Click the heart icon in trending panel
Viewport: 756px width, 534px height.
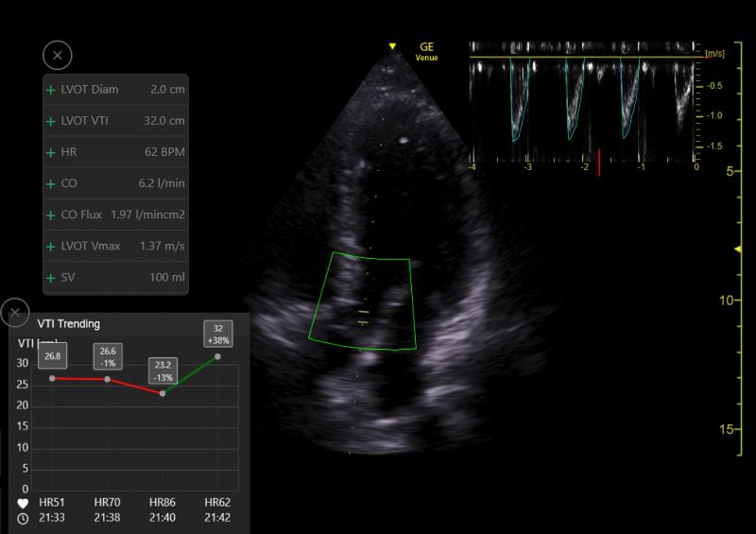pos(23,504)
